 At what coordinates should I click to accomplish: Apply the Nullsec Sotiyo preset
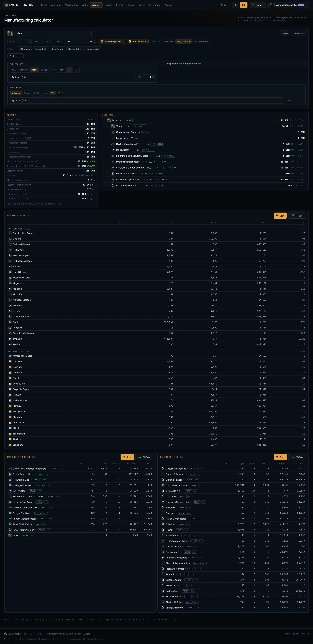(x=75, y=49)
